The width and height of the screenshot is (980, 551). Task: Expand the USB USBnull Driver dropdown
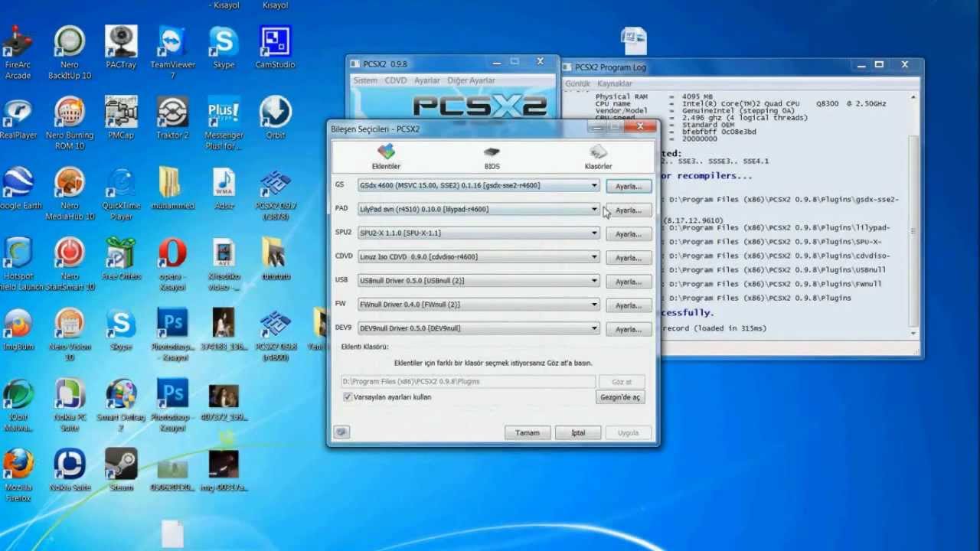(594, 280)
